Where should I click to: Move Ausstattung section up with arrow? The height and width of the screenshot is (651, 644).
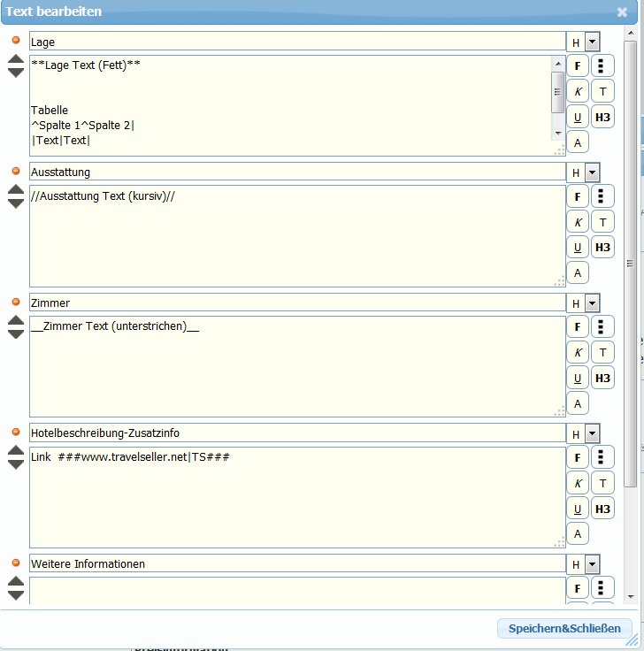tap(16, 188)
